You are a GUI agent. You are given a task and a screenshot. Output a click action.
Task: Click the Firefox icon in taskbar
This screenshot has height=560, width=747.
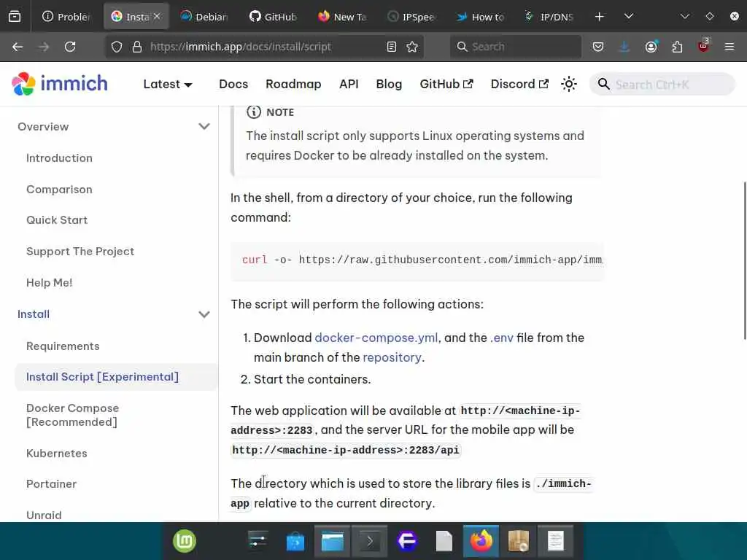pos(481,542)
